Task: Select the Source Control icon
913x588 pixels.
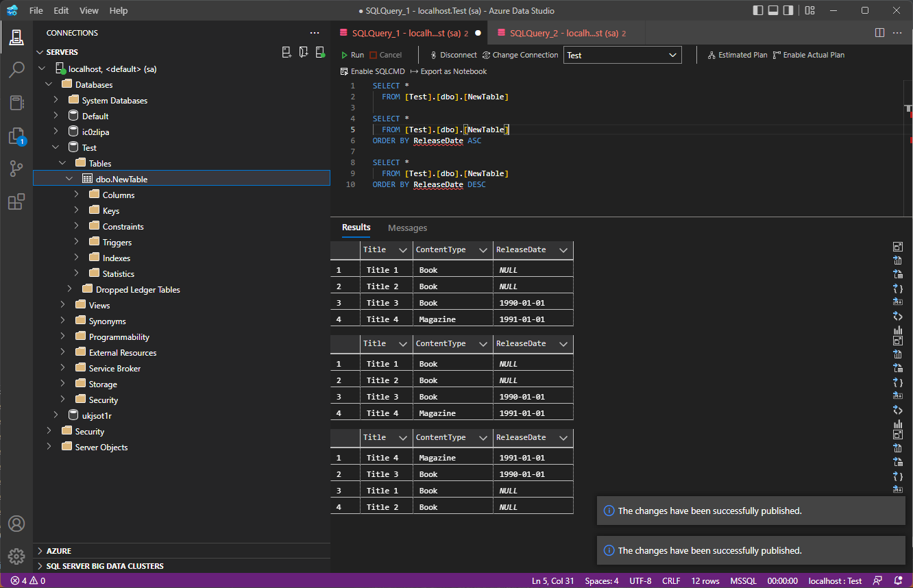Action: pyautogui.click(x=17, y=169)
